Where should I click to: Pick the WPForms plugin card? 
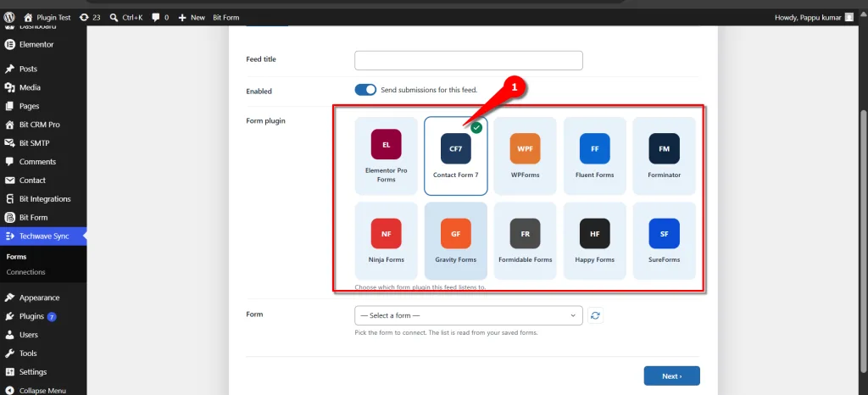(526, 156)
